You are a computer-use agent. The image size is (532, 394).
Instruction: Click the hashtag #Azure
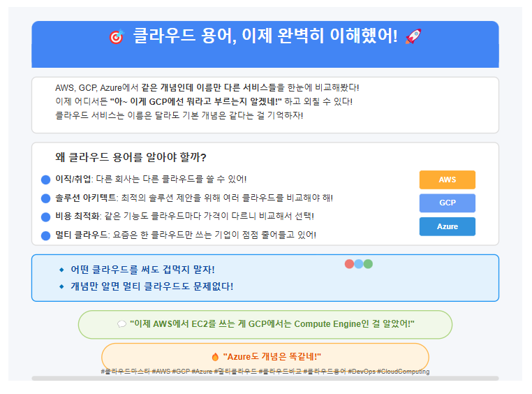(202, 372)
